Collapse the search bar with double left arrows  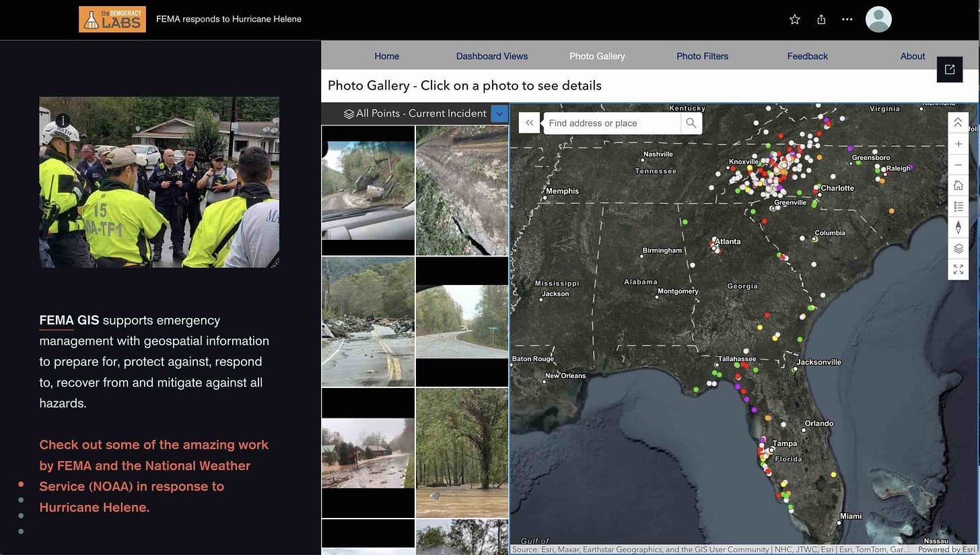click(x=529, y=123)
